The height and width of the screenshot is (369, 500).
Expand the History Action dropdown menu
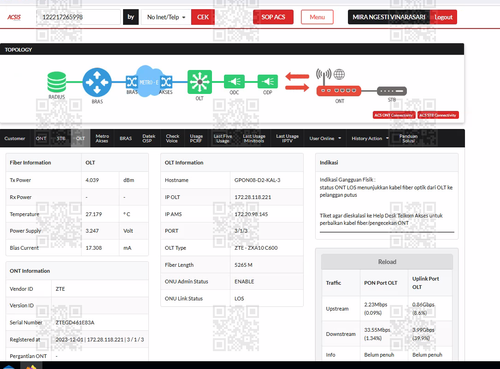coord(370,138)
